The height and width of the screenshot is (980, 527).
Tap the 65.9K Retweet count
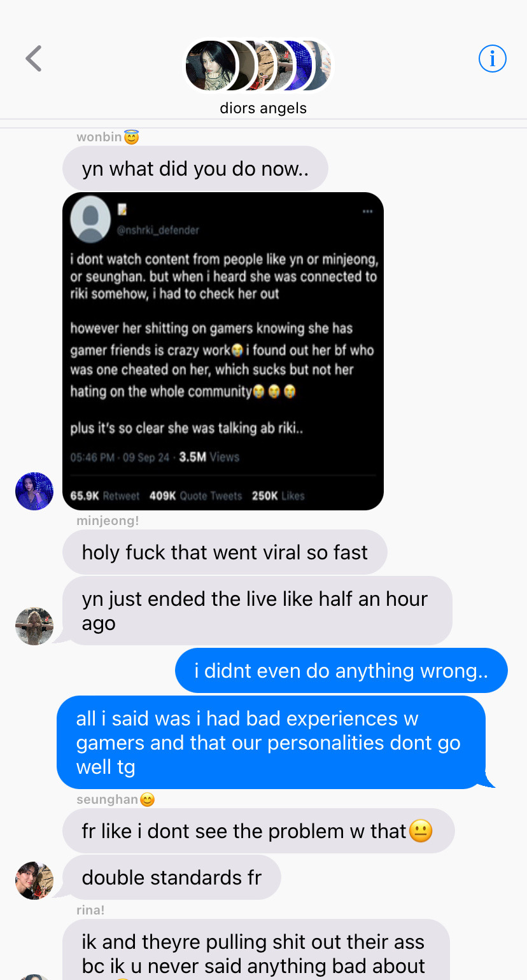(105, 496)
